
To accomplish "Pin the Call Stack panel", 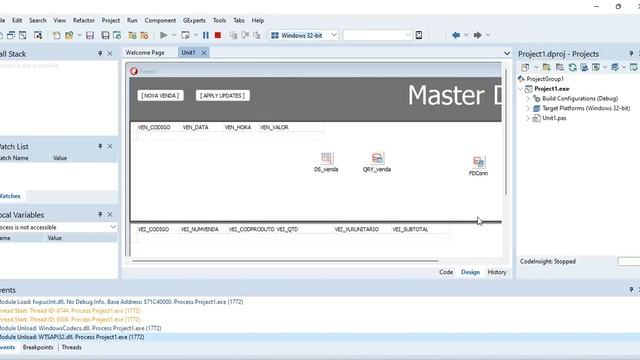I will point(100,53).
